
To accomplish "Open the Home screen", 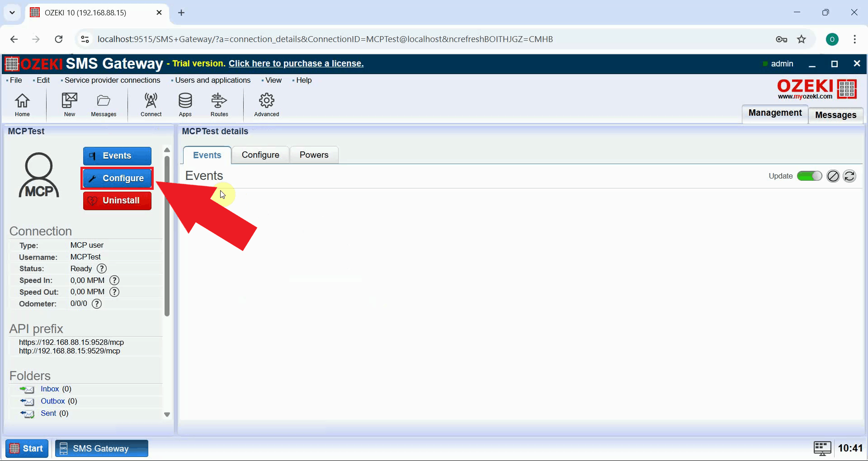I will [22, 104].
